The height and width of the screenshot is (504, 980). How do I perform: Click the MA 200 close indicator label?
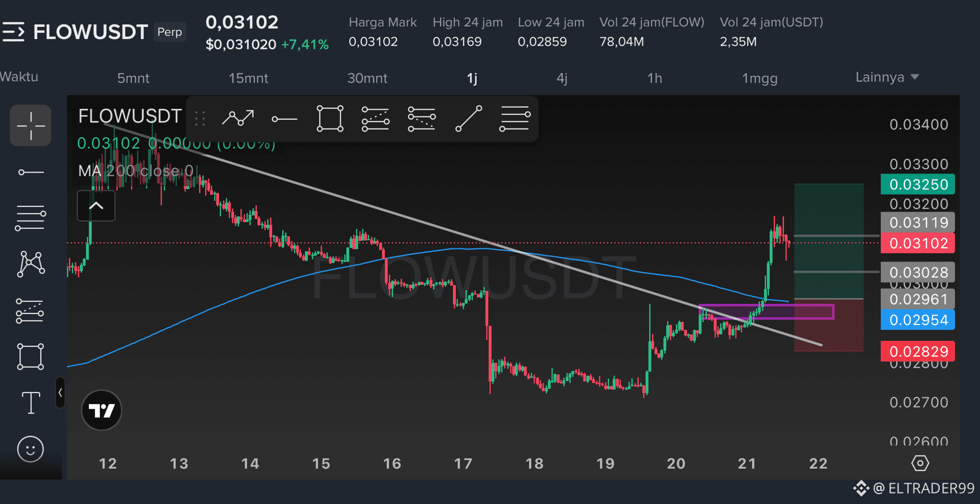(x=136, y=171)
